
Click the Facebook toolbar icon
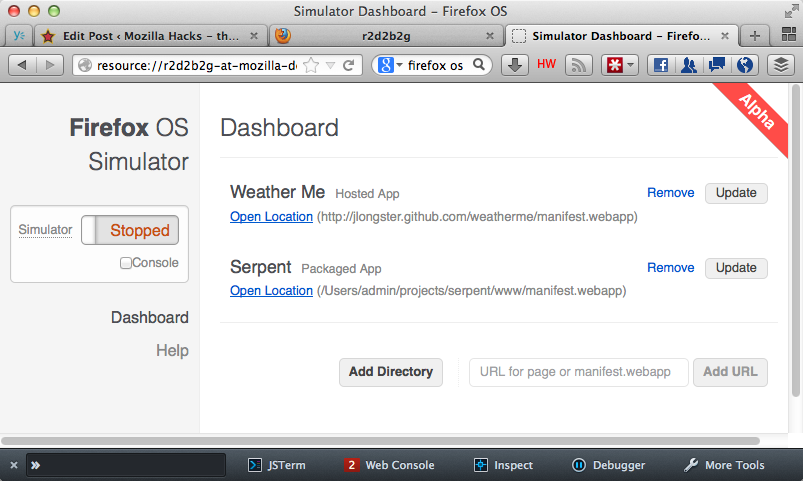661,65
